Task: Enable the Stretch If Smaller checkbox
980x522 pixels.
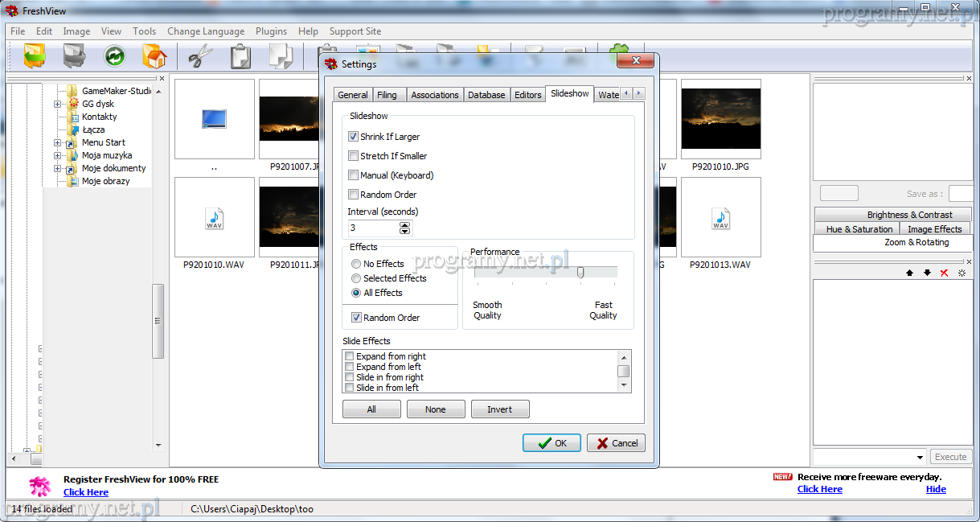Action: pos(354,156)
